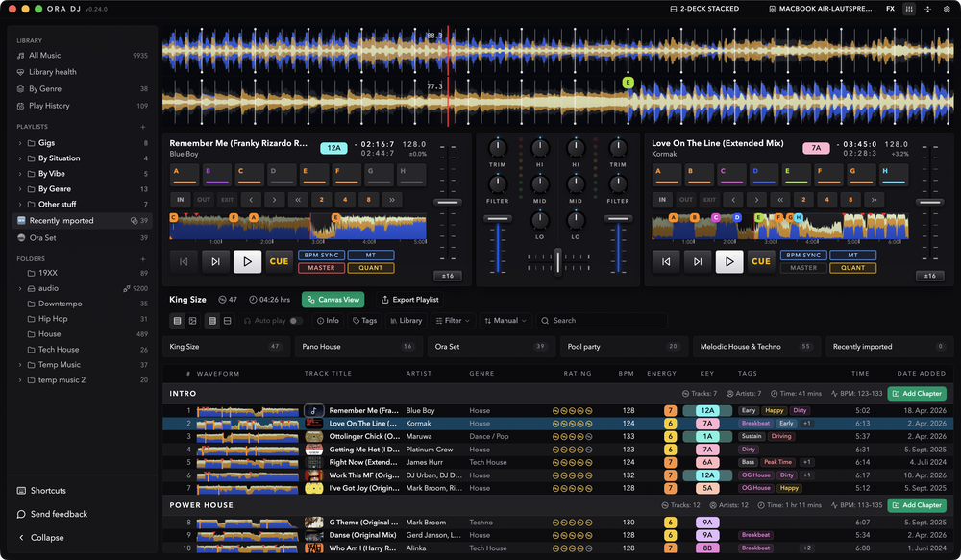The image size is (961, 560).
Task: Jump to previous track on left deck
Action: click(184, 261)
